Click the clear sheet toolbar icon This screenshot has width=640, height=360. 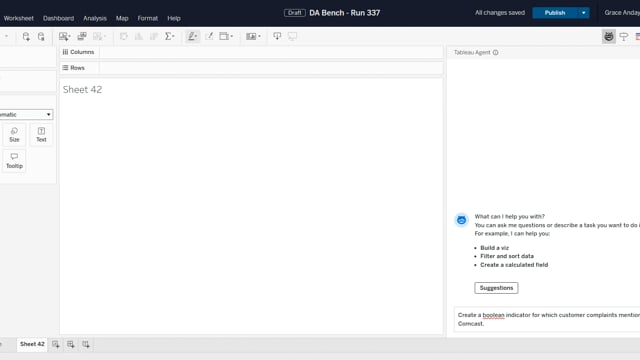[x=97, y=36]
